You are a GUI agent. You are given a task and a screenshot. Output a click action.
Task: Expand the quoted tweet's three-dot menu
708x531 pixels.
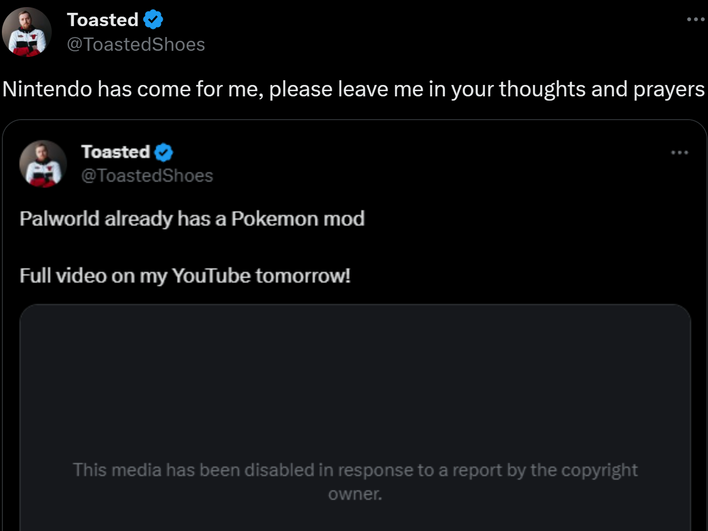click(679, 152)
